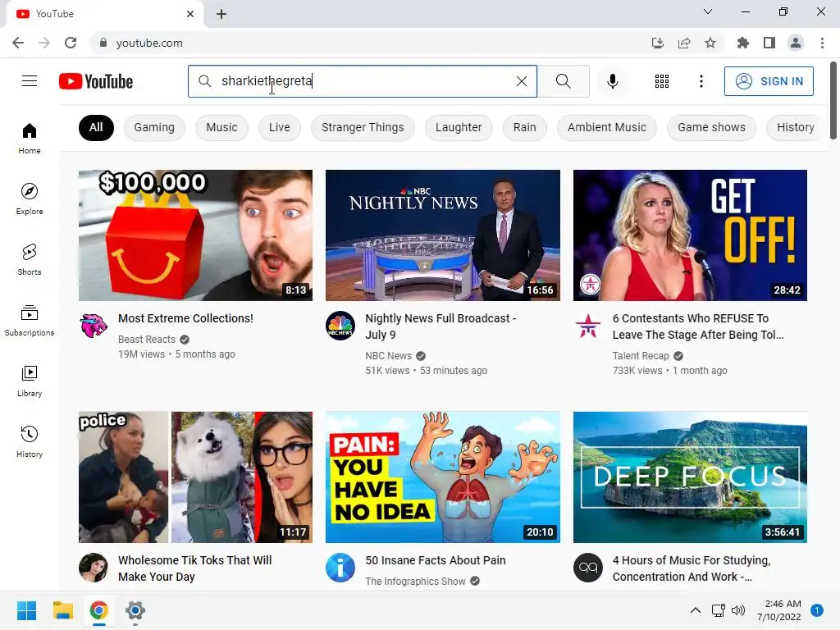
Task: Bookmark this page with the star icon
Action: coord(710,43)
